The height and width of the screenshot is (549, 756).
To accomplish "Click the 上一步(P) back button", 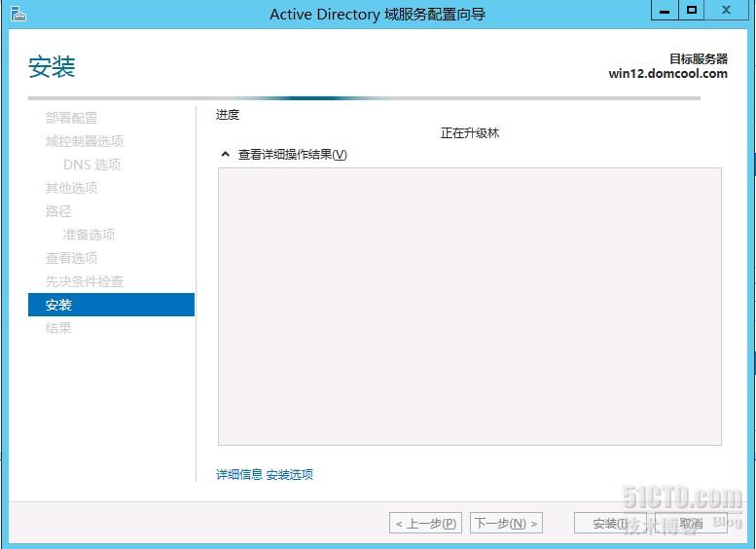I will coord(426,523).
